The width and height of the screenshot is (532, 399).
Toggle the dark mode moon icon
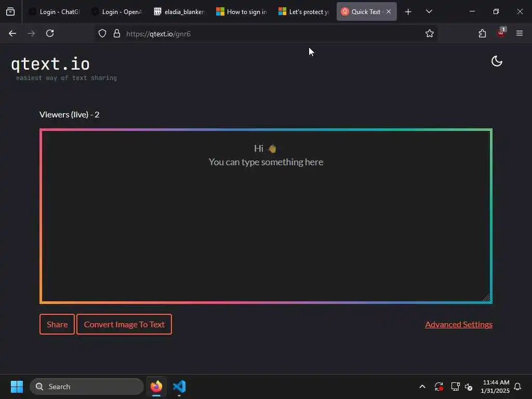tap(497, 61)
